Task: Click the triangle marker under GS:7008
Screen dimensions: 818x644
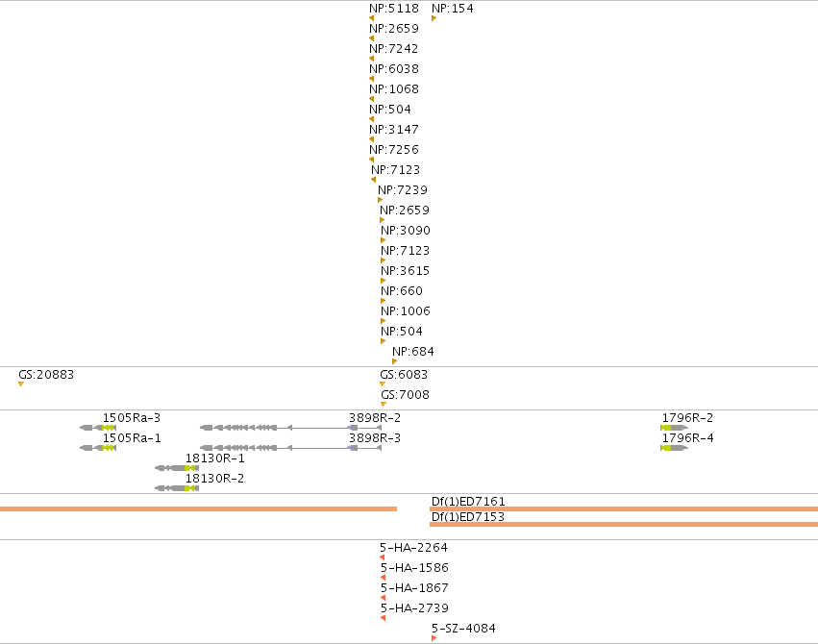Action: [x=384, y=405]
